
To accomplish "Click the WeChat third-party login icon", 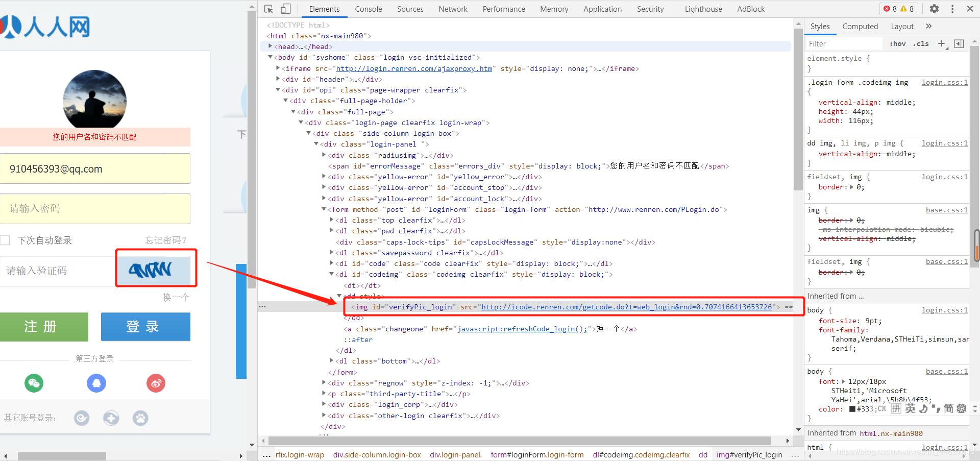I will pos(34,383).
